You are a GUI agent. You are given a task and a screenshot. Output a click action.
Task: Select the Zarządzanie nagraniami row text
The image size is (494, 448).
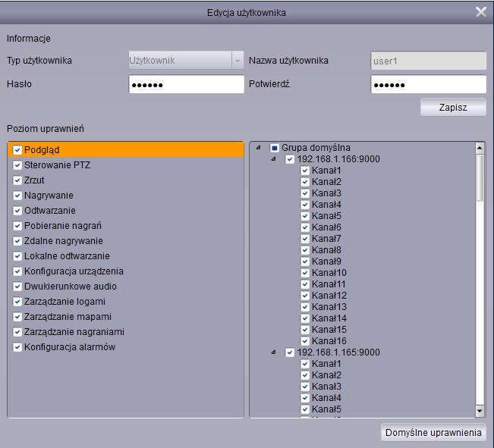(74, 332)
